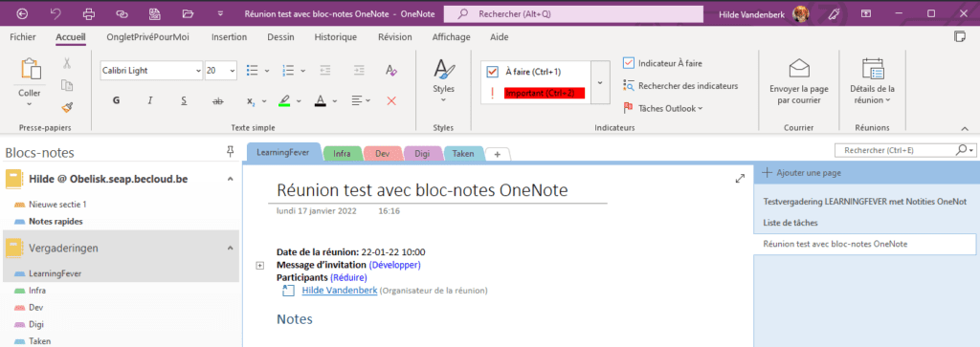Click the save notebook icon in title bar
The height and width of the screenshot is (347, 980).
[154, 13]
